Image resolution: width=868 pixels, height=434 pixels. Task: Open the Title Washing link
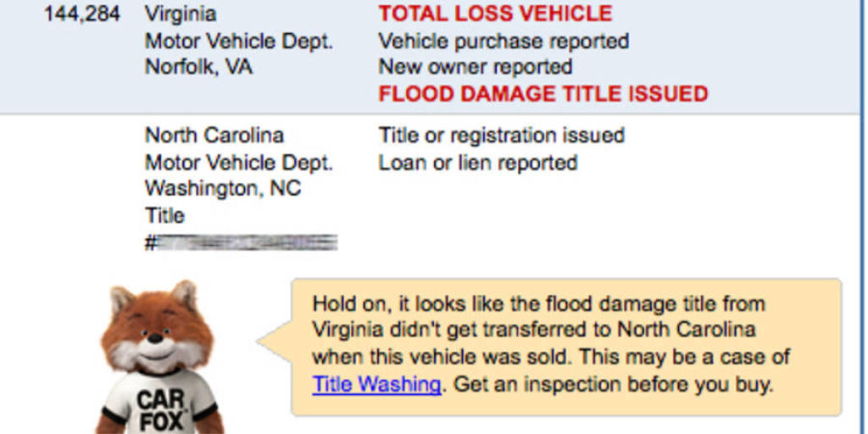(376, 384)
